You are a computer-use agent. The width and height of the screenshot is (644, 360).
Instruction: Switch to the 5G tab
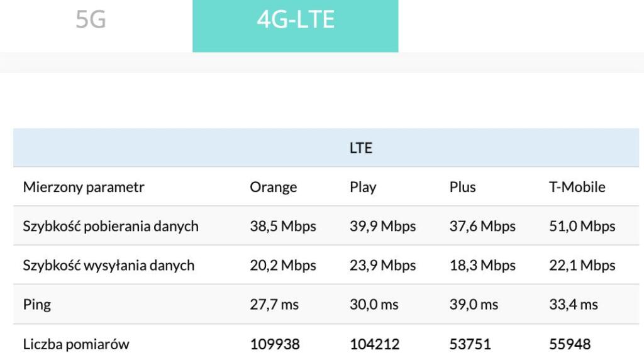pyautogui.click(x=91, y=20)
